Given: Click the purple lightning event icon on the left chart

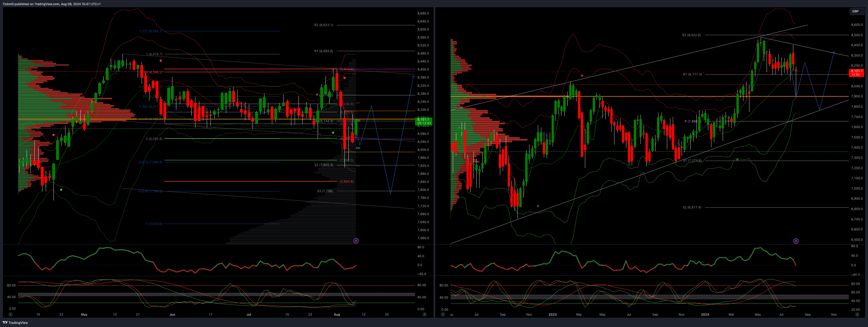Looking at the screenshot, I should 356,241.
